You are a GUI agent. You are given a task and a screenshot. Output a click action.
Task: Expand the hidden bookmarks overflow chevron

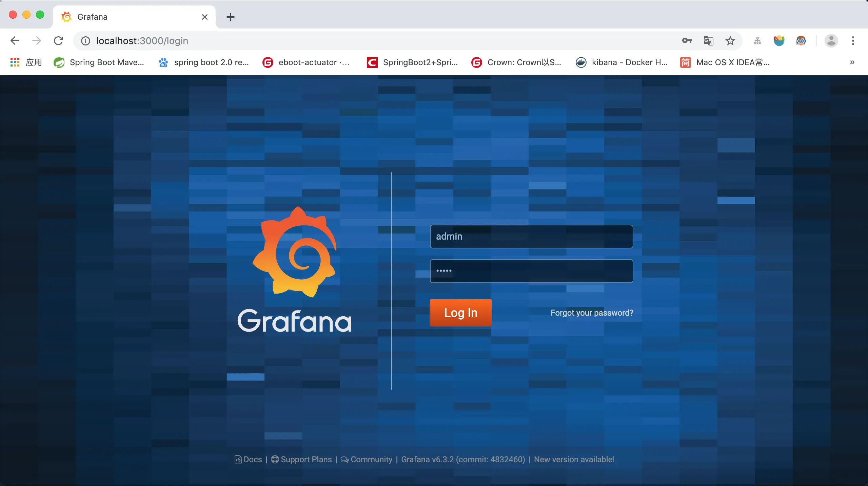point(852,62)
